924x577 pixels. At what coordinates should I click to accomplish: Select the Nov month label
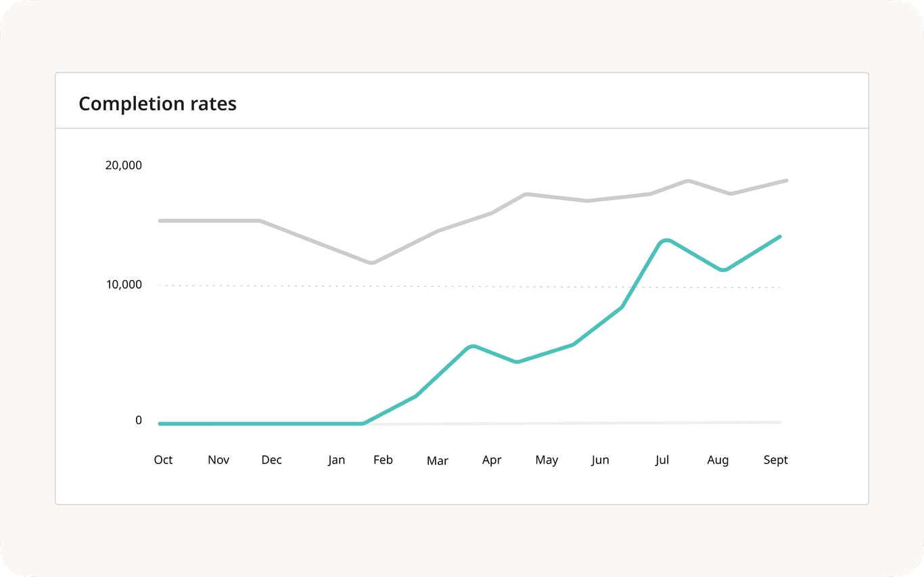tap(218, 460)
